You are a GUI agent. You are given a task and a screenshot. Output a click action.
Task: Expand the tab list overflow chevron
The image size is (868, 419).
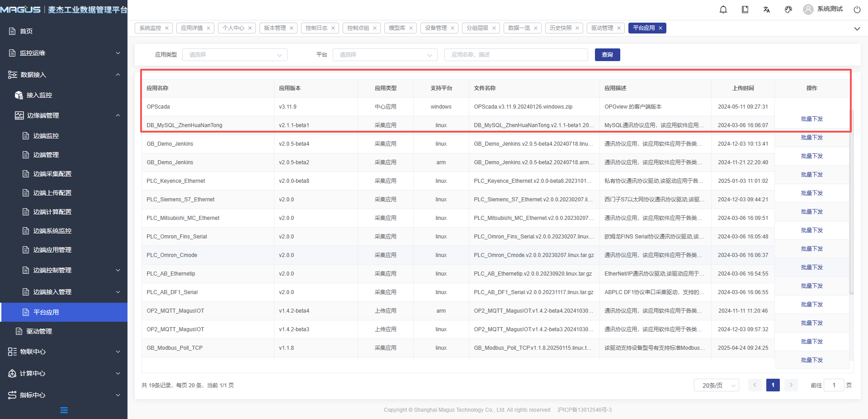(x=857, y=29)
